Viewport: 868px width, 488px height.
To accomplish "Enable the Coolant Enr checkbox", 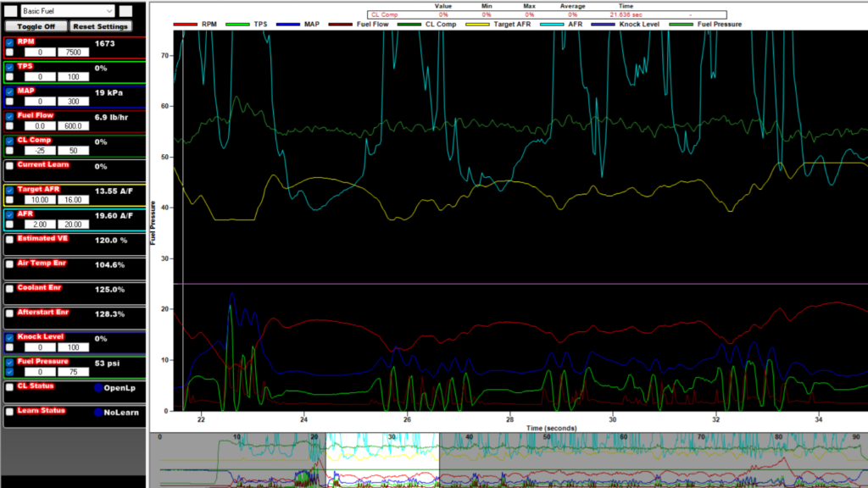I will [x=9, y=289].
